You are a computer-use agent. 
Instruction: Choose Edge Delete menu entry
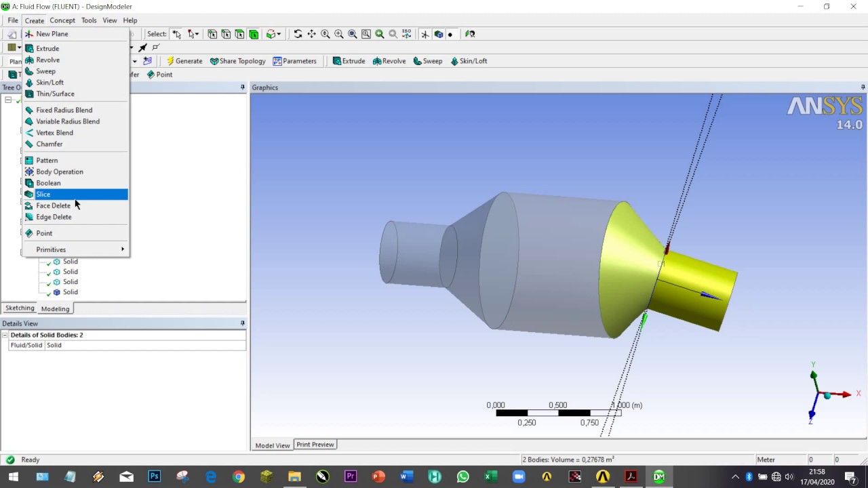(x=76, y=217)
